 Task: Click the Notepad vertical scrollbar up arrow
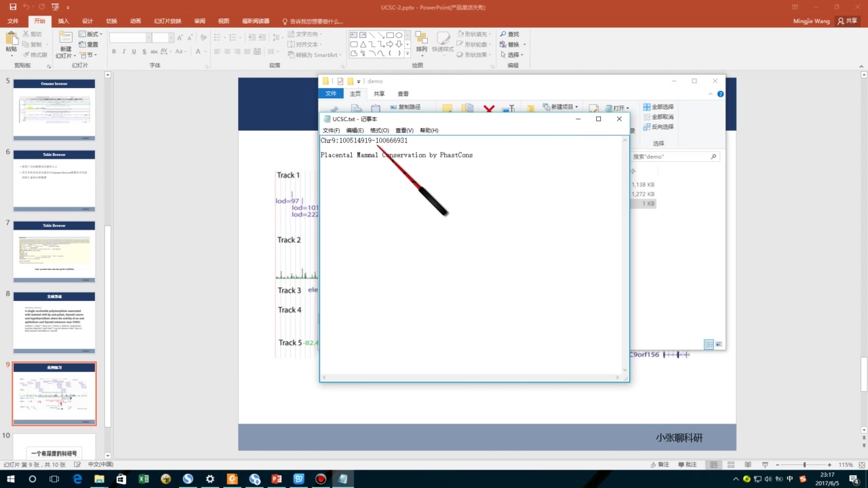click(x=625, y=140)
